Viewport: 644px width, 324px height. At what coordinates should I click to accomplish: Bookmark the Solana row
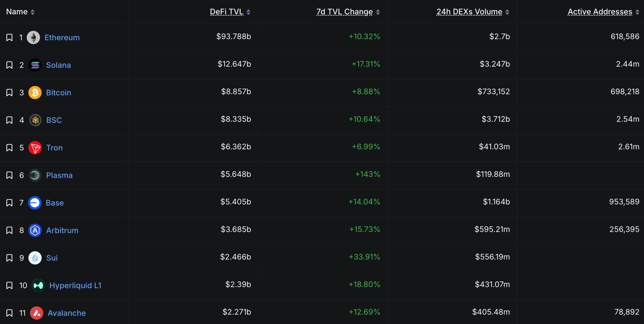coord(9,65)
